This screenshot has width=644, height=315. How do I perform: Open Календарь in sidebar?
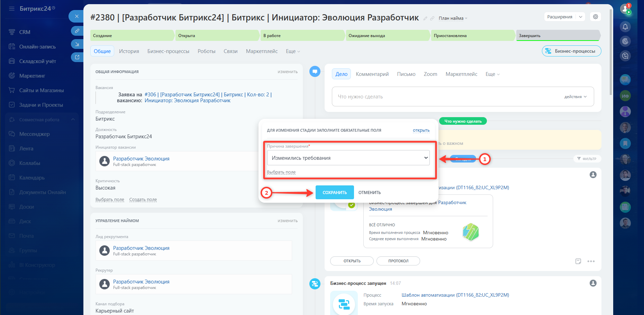(32, 177)
